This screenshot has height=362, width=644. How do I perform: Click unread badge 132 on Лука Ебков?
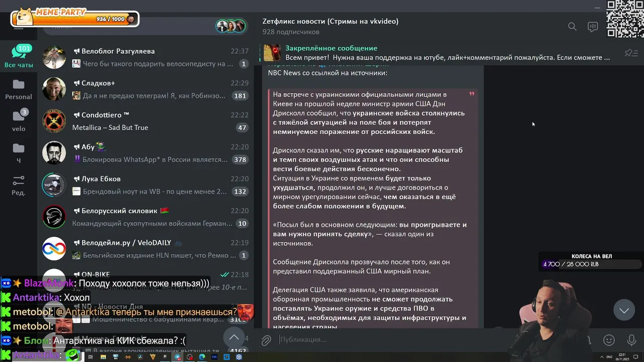[x=240, y=192]
